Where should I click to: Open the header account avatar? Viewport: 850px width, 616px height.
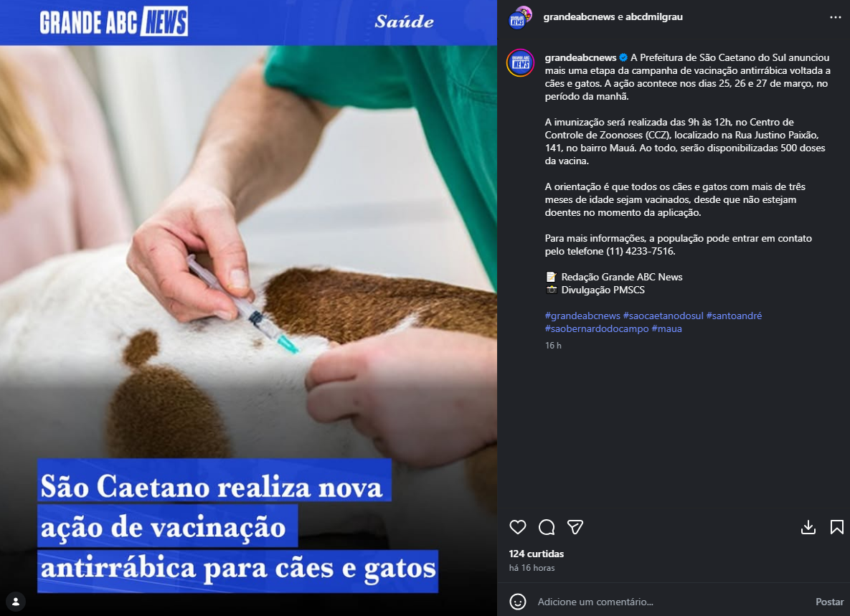(x=520, y=18)
